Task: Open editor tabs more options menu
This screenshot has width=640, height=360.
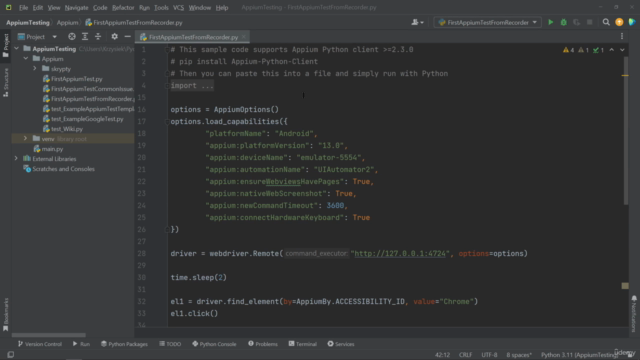Action: pyautogui.click(x=622, y=37)
